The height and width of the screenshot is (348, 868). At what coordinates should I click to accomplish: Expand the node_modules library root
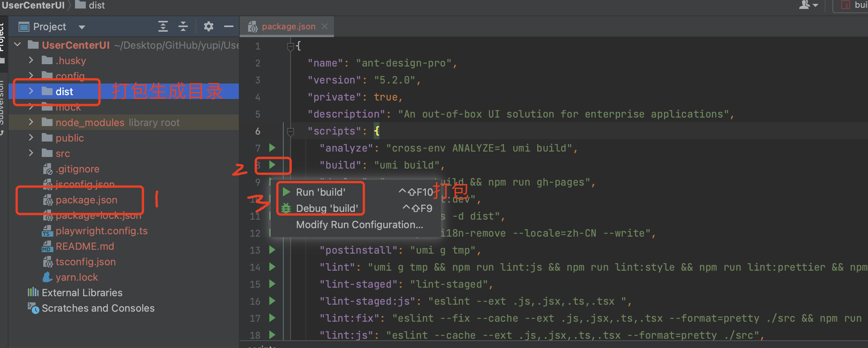pyautogui.click(x=31, y=122)
